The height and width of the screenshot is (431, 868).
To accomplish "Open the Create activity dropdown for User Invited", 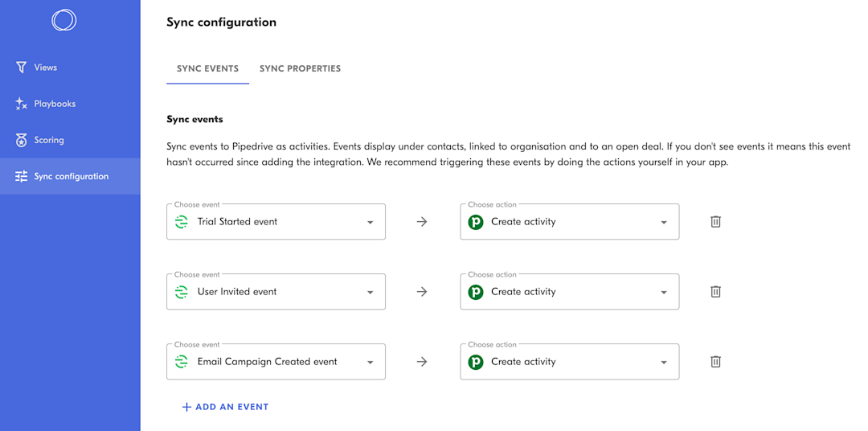I will tap(663, 293).
